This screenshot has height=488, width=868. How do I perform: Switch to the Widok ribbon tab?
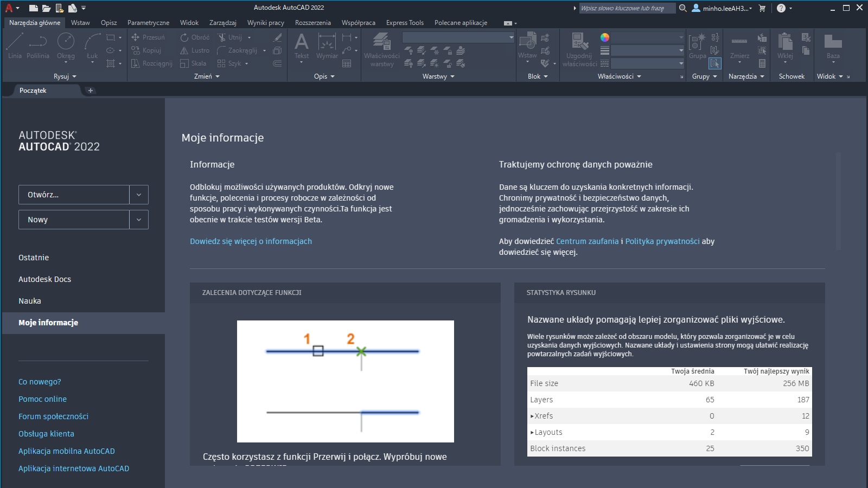[x=189, y=23]
